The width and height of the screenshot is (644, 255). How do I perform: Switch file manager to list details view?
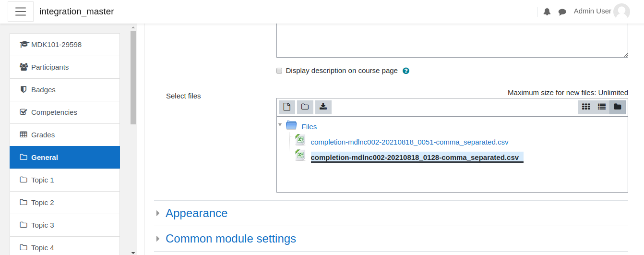point(602,107)
